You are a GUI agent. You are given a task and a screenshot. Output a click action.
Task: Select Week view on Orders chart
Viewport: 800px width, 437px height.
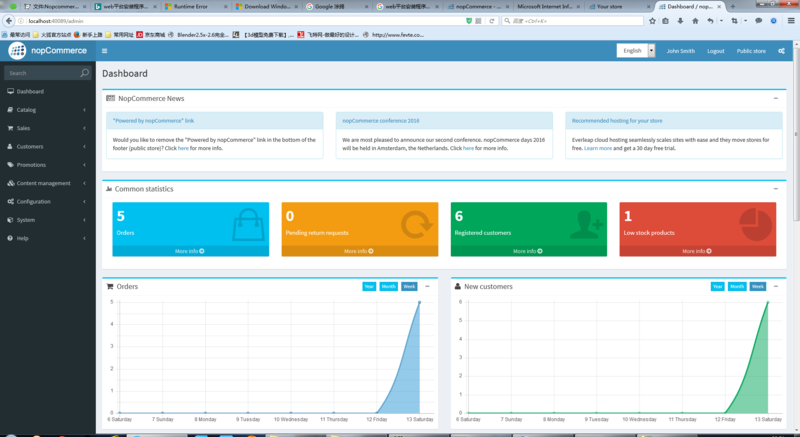pos(409,286)
